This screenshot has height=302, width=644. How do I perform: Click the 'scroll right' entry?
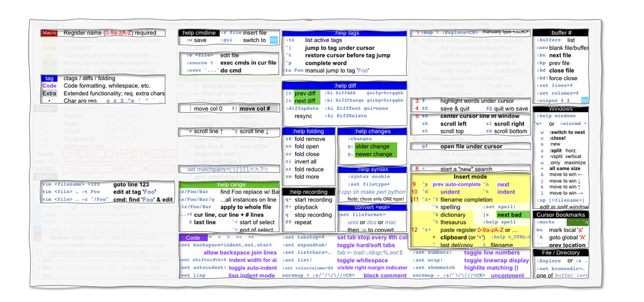tap(509, 124)
